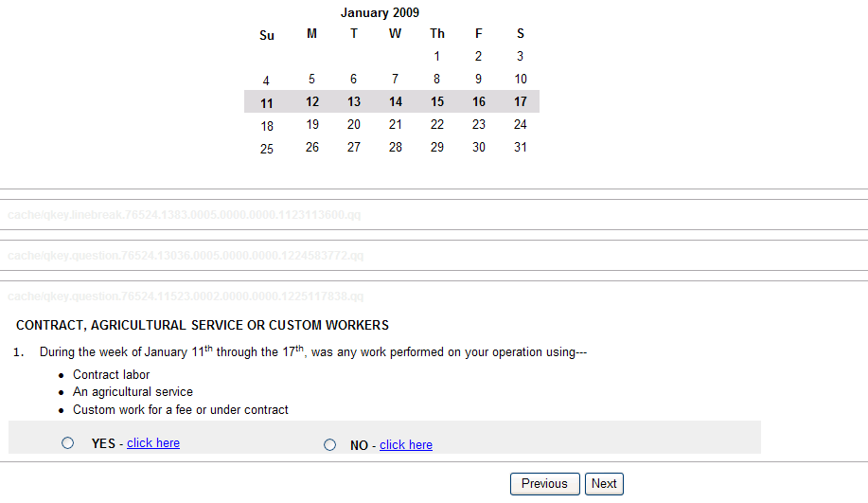Viewport: 868px width, 503px height.
Task: Click January 20 in the calendar
Action: 354,124
